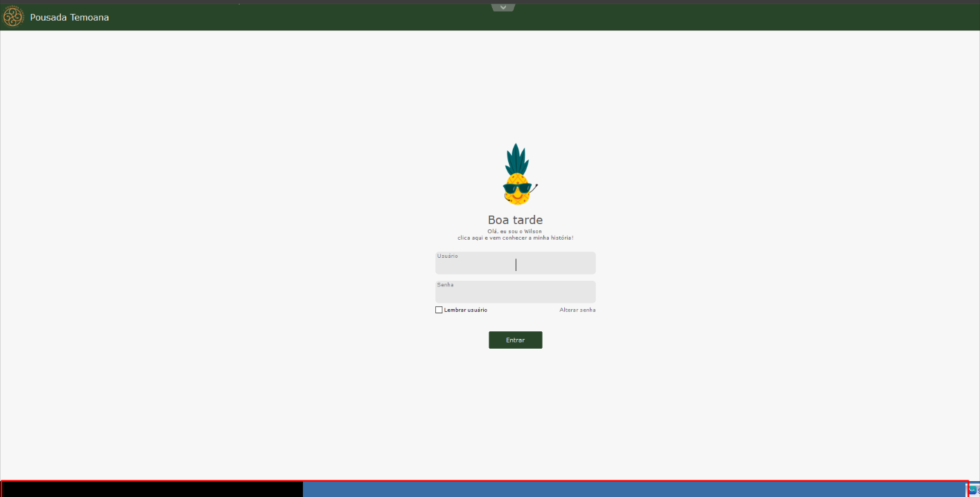Click the 'Lembrar usuário' label text
This screenshot has height=497, width=980.
pyautogui.click(x=466, y=310)
